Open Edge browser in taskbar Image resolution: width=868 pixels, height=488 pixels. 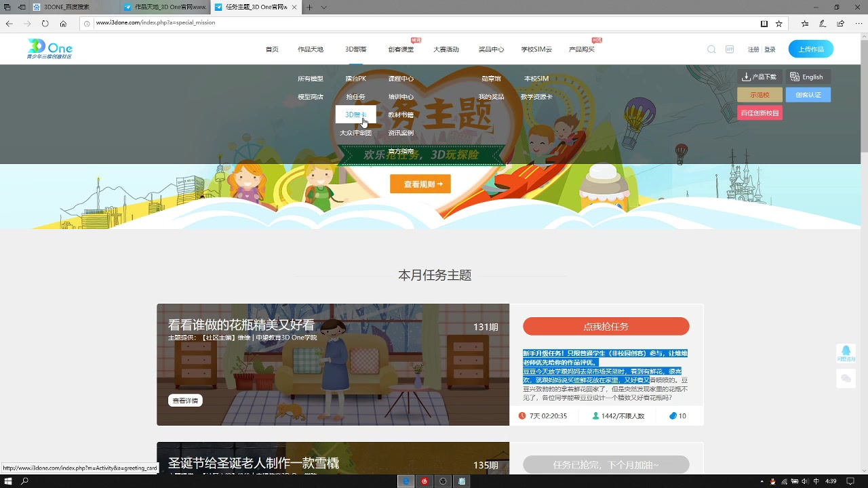click(406, 481)
